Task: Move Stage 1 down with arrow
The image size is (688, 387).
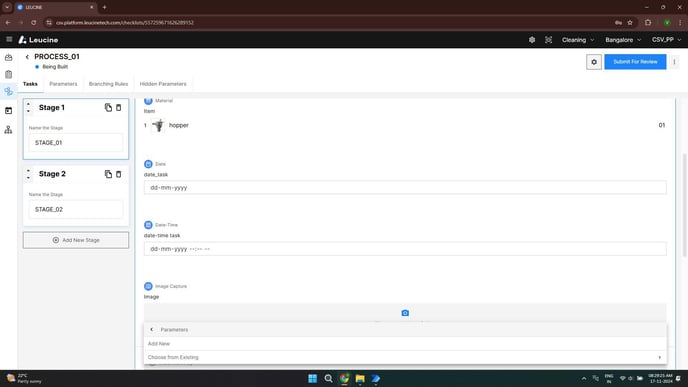Action: (x=29, y=111)
